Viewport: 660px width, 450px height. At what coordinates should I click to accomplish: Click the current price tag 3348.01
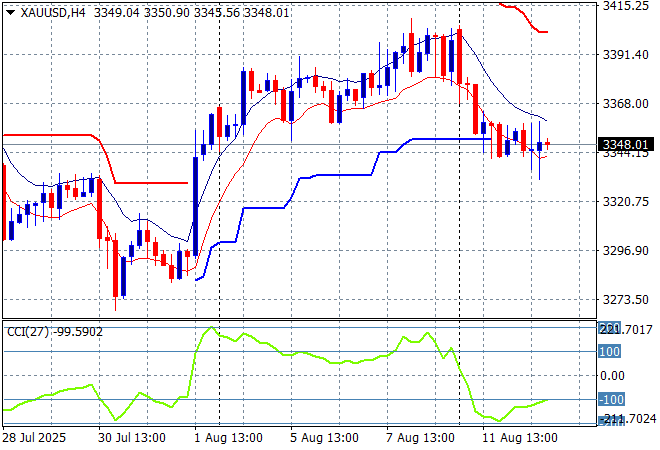coord(625,144)
